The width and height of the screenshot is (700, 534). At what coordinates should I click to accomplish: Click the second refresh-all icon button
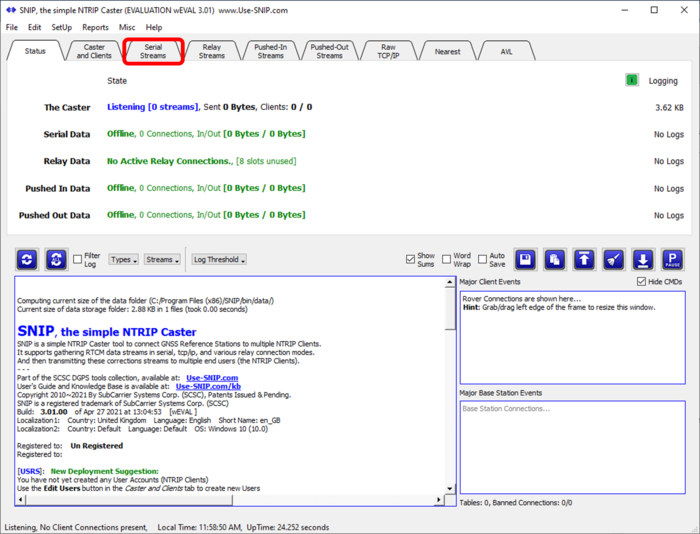[56, 259]
